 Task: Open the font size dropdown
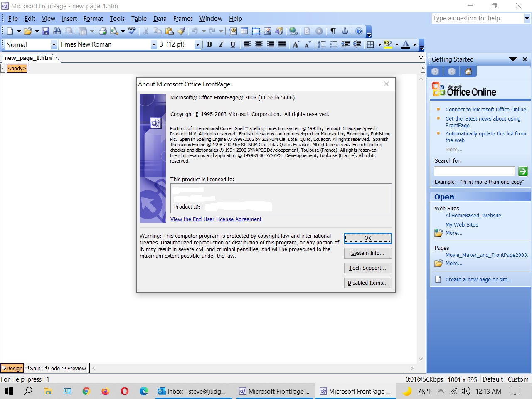pyautogui.click(x=197, y=44)
